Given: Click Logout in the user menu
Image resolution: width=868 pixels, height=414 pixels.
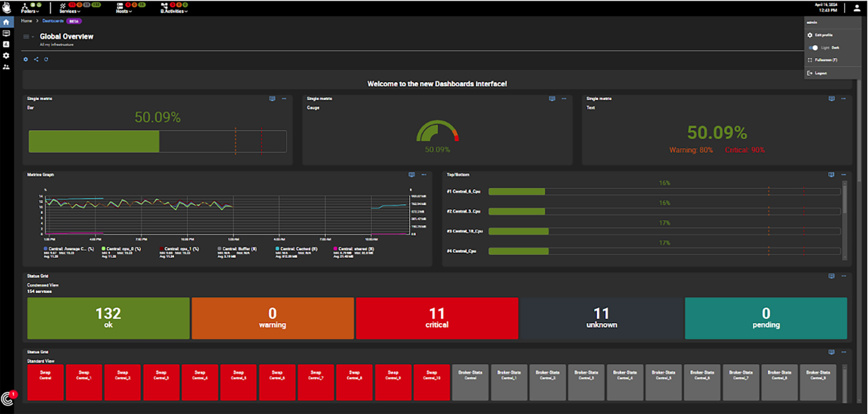Looking at the screenshot, I should (819, 73).
